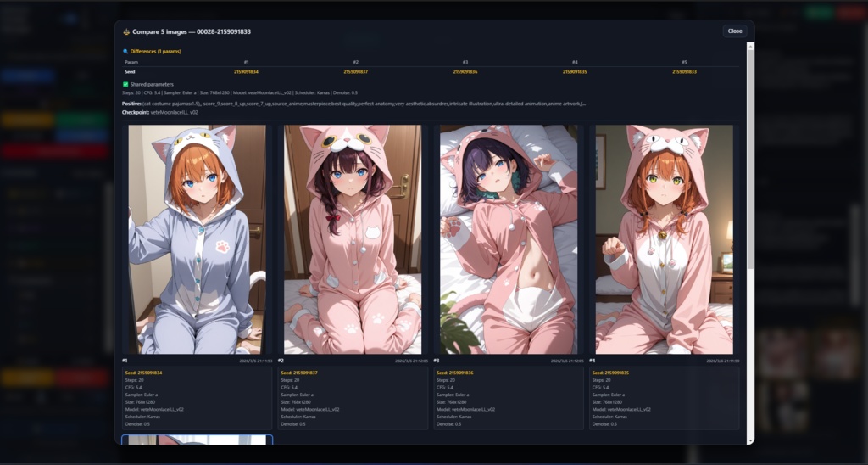This screenshot has width=868, height=465.
Task: Toggle the Shared parameters checkbox
Action: (x=125, y=84)
